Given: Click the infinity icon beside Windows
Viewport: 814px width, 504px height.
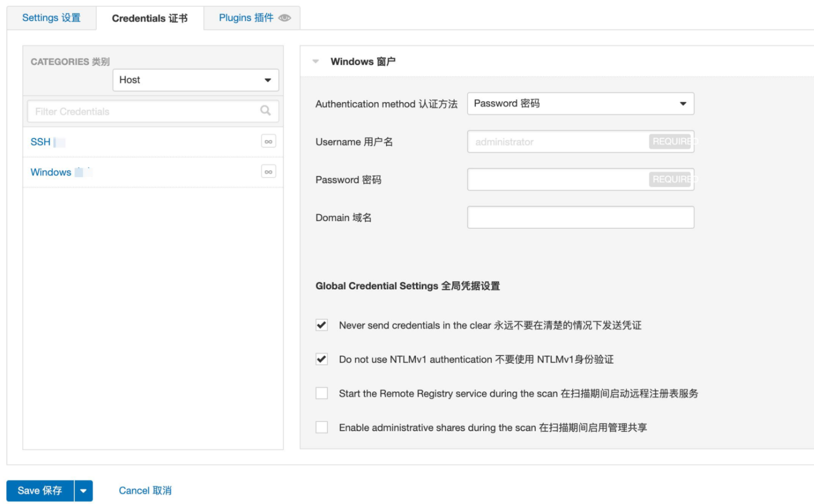Looking at the screenshot, I should click(268, 172).
